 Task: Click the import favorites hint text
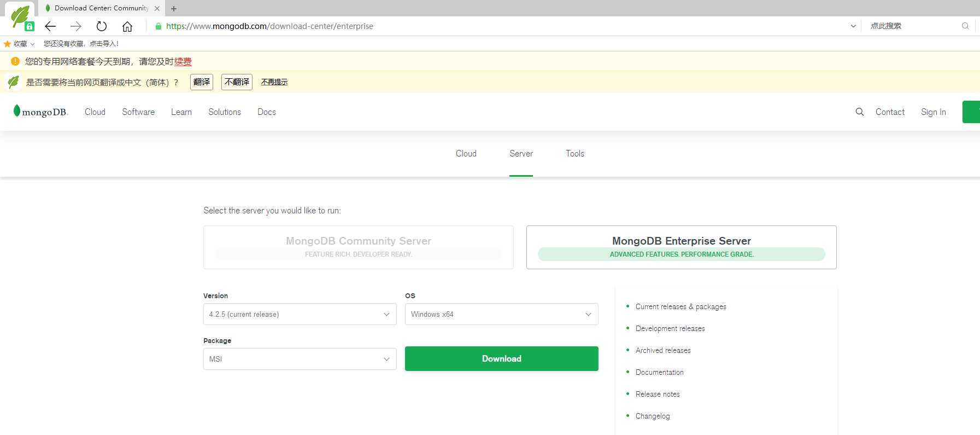pos(81,44)
